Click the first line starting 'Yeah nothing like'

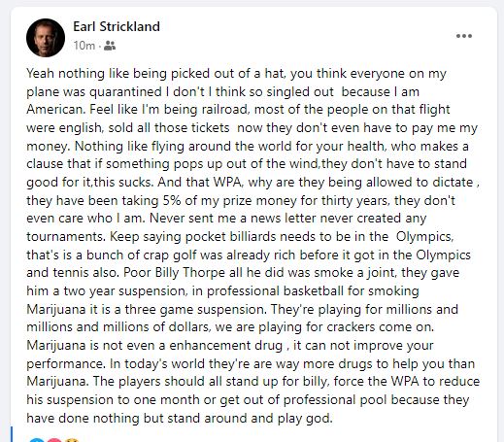[236, 74]
